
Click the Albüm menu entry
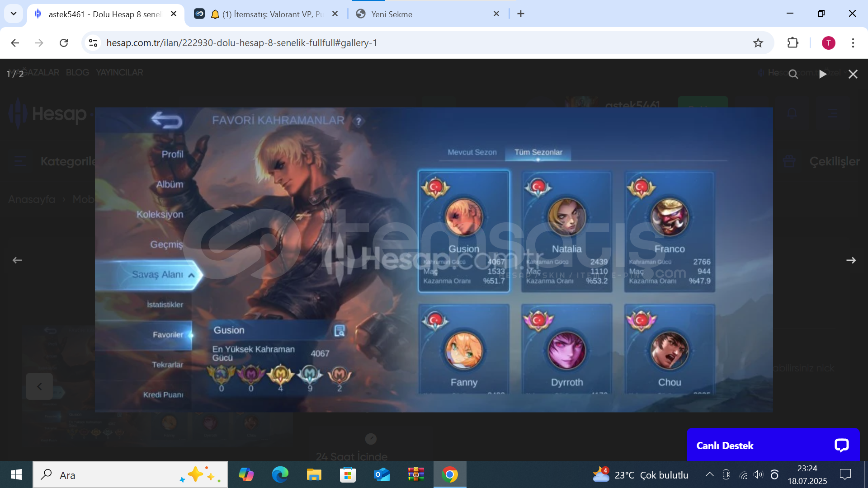[170, 184]
